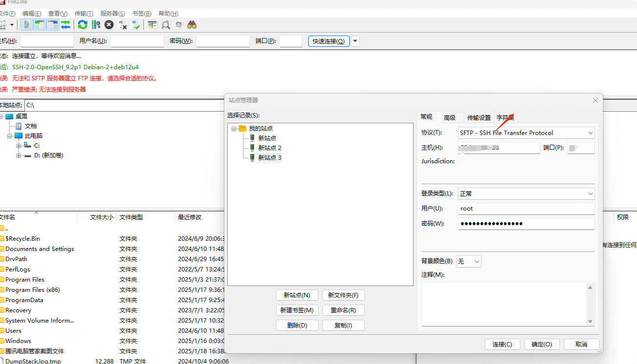This screenshot has width=637, height=364.
Task: Open the 协议 SFTP protocol dropdown
Action: click(x=526, y=133)
